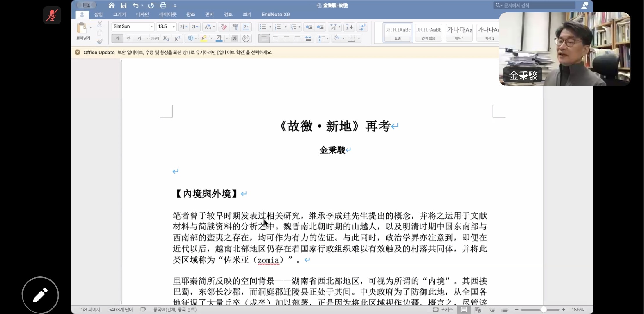The image size is (644, 314).
Task: Click the Print icon in quick access toolbar
Action: point(163,5)
